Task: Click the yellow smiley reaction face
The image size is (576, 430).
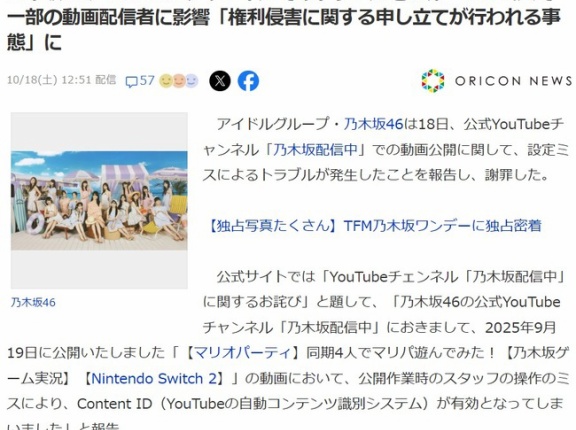Action: (166, 81)
